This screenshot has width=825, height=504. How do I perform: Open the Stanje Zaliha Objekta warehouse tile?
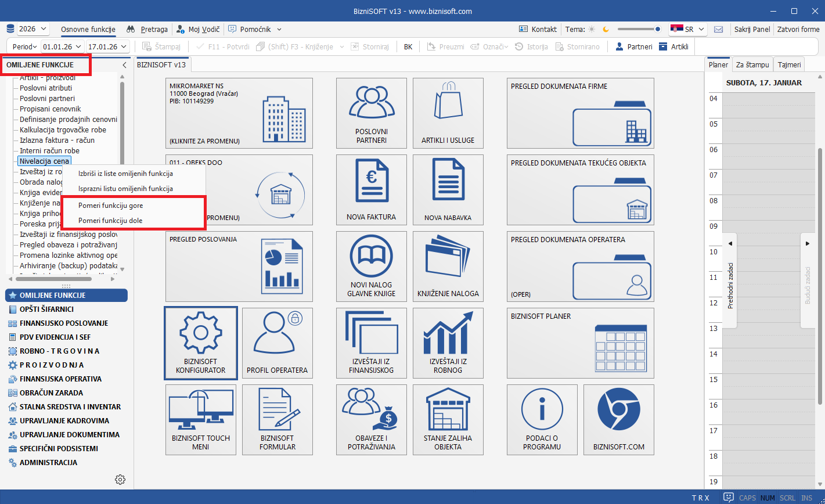(448, 419)
